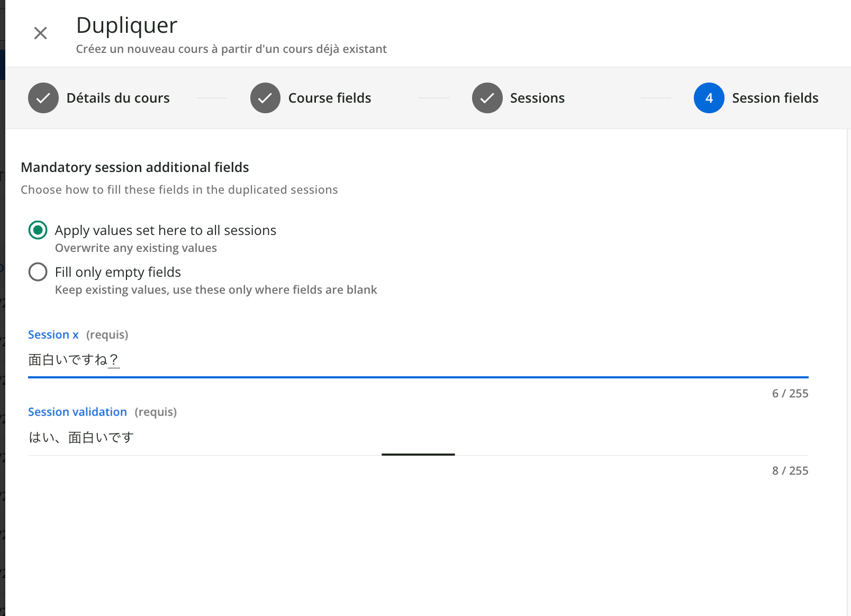The image size is (851, 616).
Task: Switch to the Sessions step label
Action: tap(537, 98)
